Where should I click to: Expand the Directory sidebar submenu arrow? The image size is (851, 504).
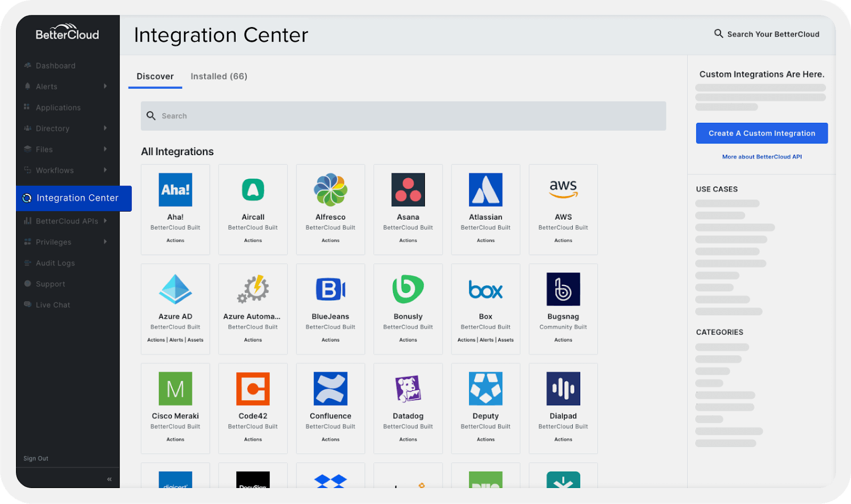(105, 128)
